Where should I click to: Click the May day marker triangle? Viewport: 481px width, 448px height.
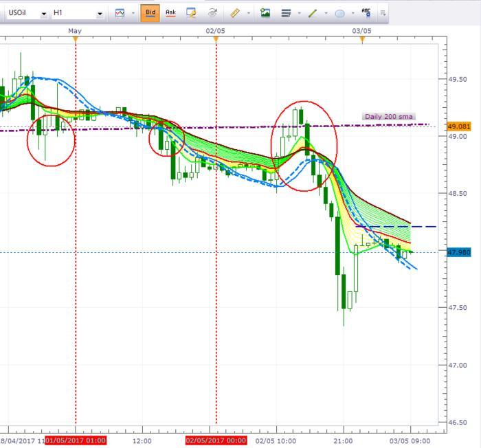tap(76, 39)
